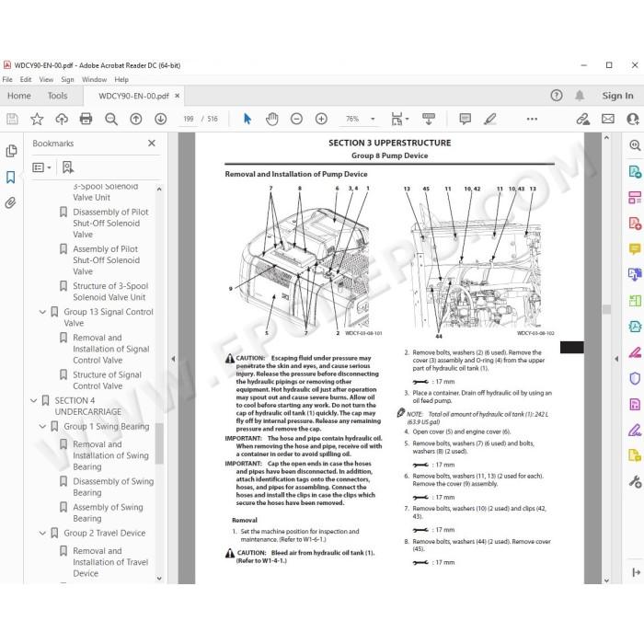Collapse right tools pane bottom arrow
Image resolution: width=644 pixels, height=644 pixels.
coord(637,572)
